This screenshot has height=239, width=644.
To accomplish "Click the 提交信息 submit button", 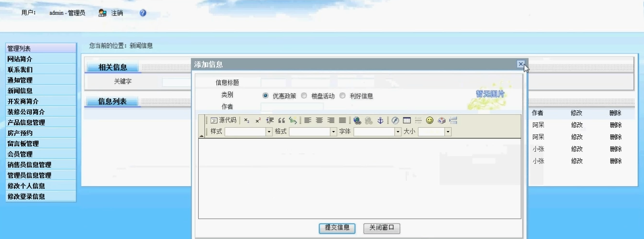I will click(337, 228).
